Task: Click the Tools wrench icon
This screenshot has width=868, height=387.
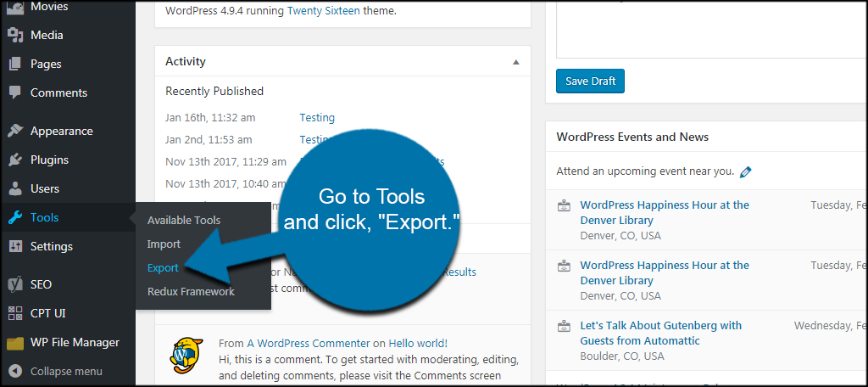Action: pos(15,217)
